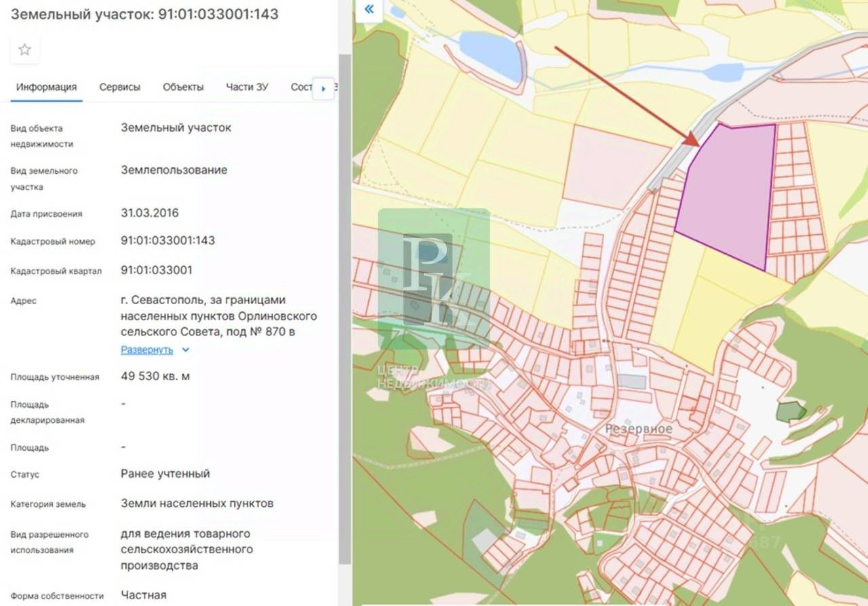Viewport: 868px width, 606px height.
Task: Click the info panel vertical scrollbar
Action: click(344, 271)
